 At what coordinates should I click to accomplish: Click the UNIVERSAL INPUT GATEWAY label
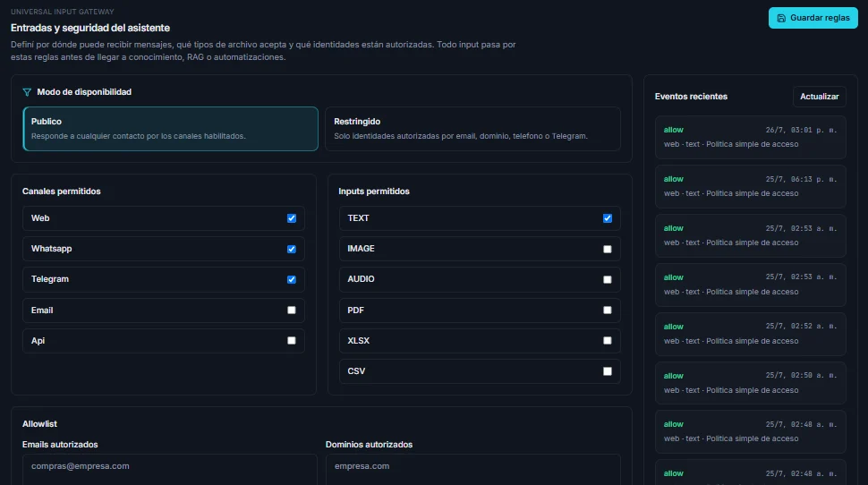click(62, 12)
